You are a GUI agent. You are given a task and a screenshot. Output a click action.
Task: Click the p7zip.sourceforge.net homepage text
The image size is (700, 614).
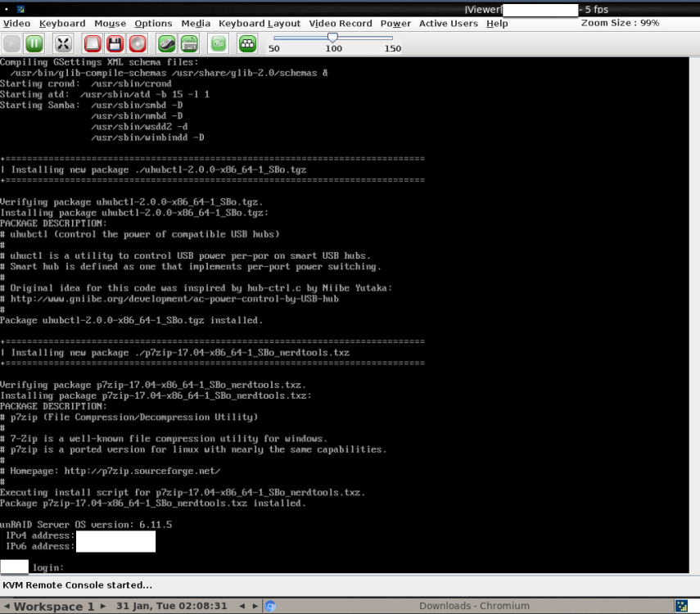pyautogui.click(x=142, y=471)
